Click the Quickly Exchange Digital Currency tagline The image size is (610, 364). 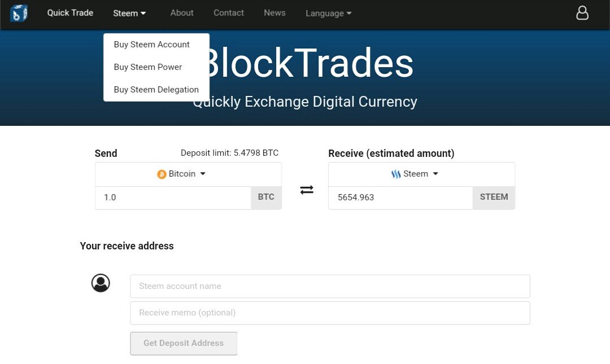[305, 102]
